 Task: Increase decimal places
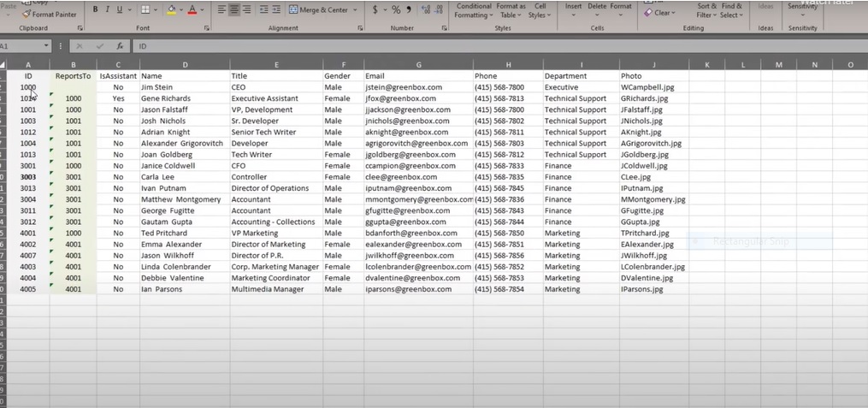426,9
